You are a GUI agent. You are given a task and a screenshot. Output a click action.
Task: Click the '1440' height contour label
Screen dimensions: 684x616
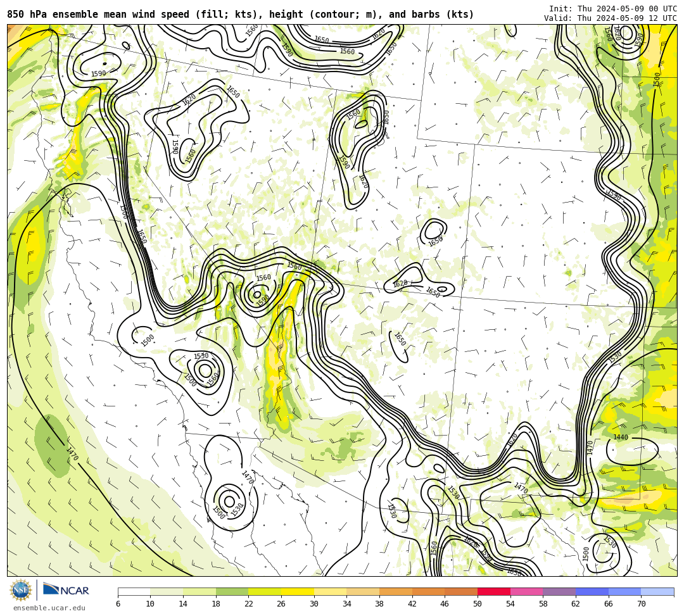click(620, 437)
